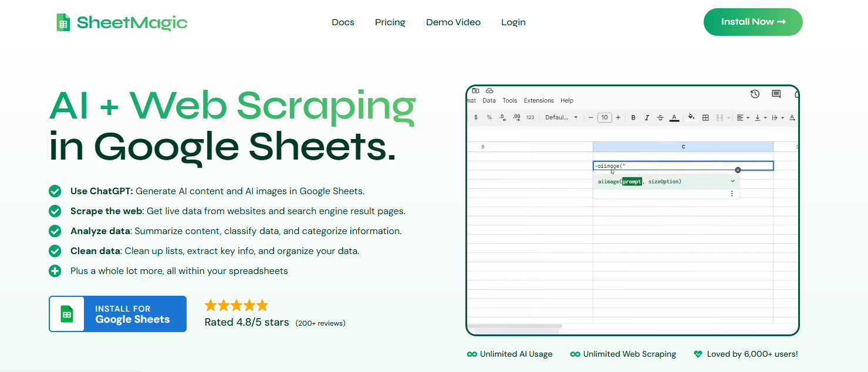
Task: Open the Default font dropdown
Action: (562, 117)
